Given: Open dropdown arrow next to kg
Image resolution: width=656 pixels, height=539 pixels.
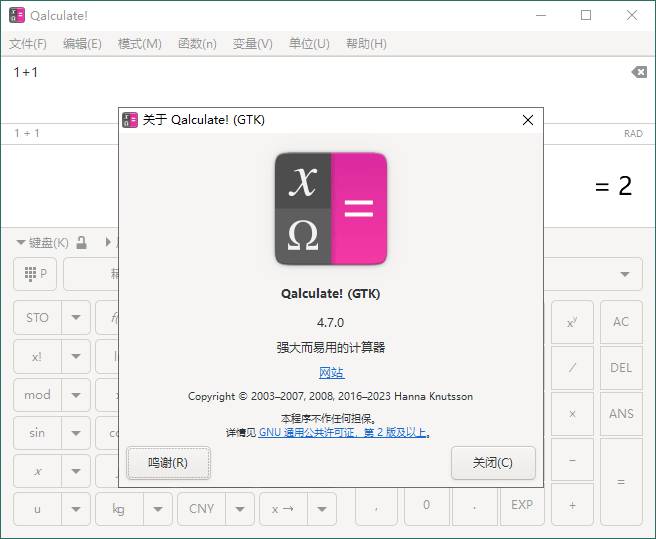Looking at the screenshot, I should (158, 509).
